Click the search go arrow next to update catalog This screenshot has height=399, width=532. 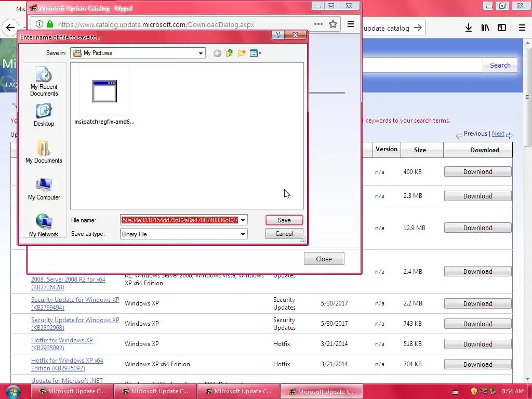point(418,28)
